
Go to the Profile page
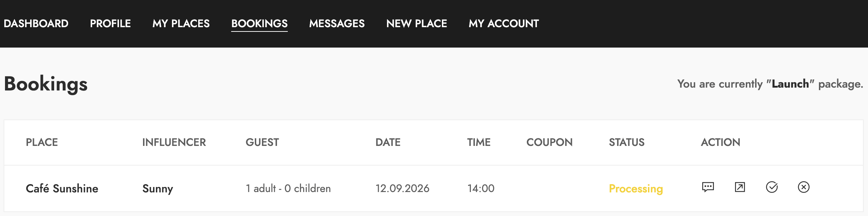point(110,24)
